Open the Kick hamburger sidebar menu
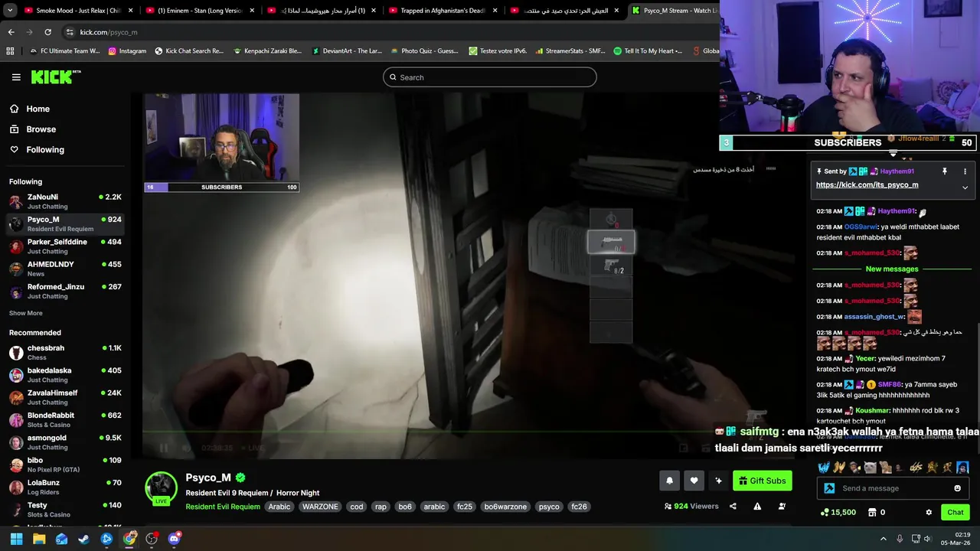Image resolution: width=980 pixels, height=551 pixels. tap(16, 77)
